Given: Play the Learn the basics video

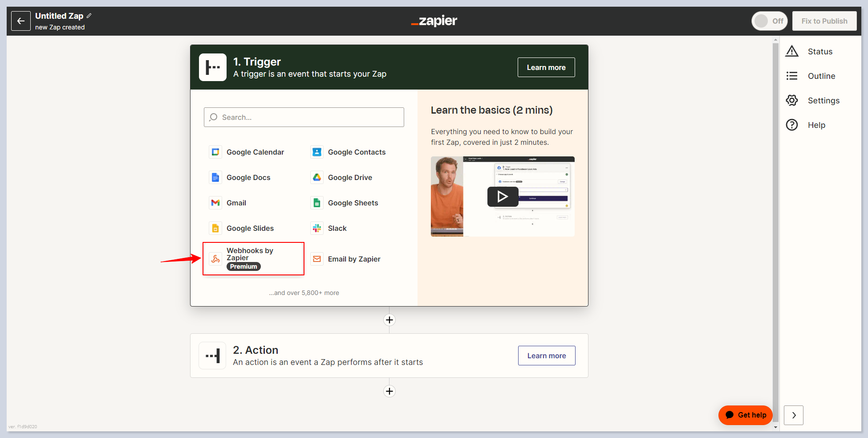Looking at the screenshot, I should (503, 196).
